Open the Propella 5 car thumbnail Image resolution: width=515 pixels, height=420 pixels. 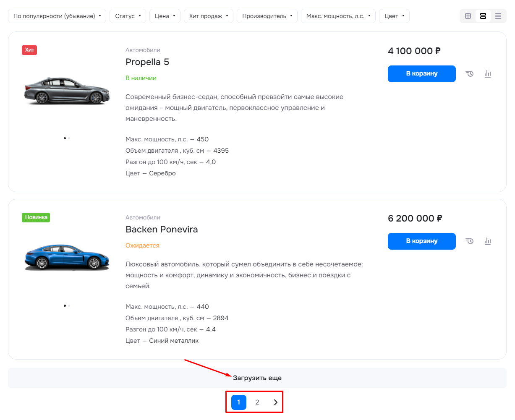(x=67, y=91)
